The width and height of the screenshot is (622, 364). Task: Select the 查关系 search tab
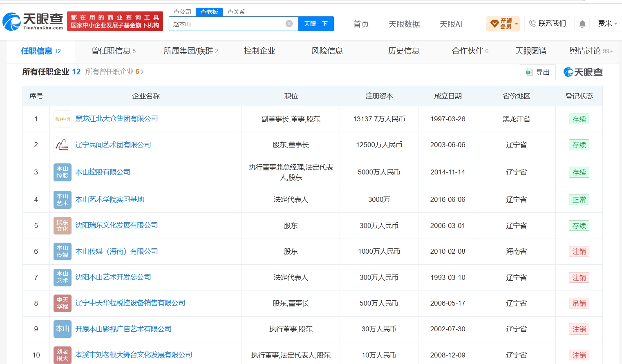pyautogui.click(x=236, y=12)
